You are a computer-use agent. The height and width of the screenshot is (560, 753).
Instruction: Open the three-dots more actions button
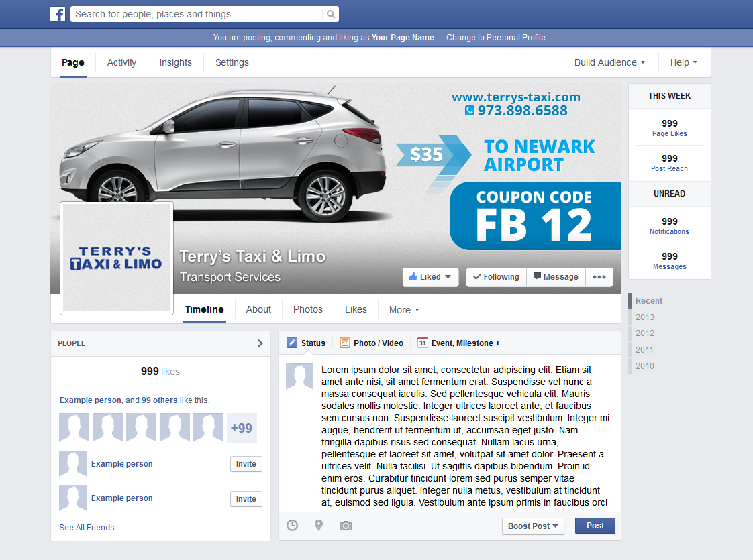click(599, 277)
